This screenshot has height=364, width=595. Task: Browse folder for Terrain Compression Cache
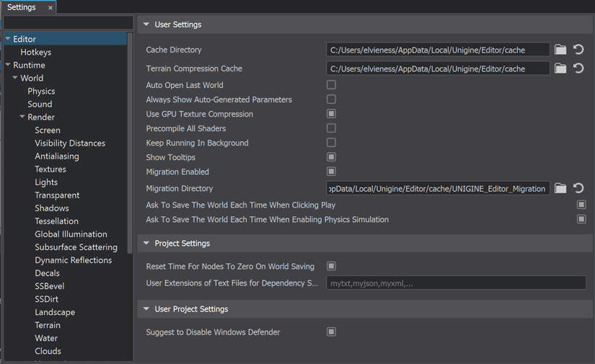560,68
